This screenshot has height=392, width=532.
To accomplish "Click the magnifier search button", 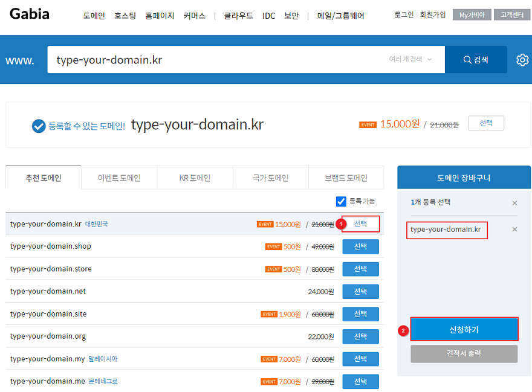I will click(476, 60).
